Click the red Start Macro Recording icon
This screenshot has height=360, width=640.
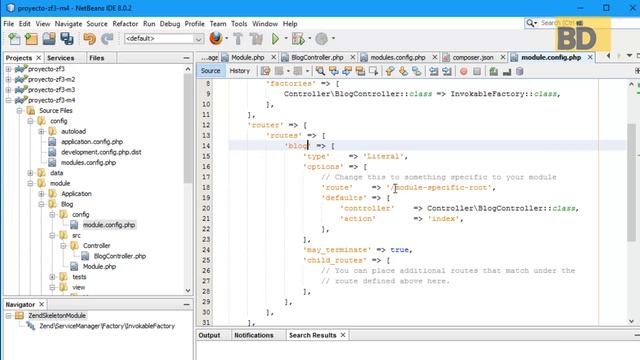tap(464, 71)
